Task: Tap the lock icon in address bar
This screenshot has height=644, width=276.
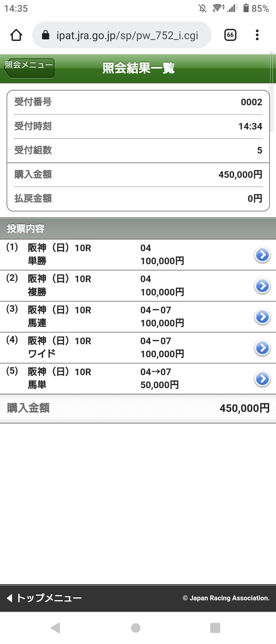Action: coord(46,35)
